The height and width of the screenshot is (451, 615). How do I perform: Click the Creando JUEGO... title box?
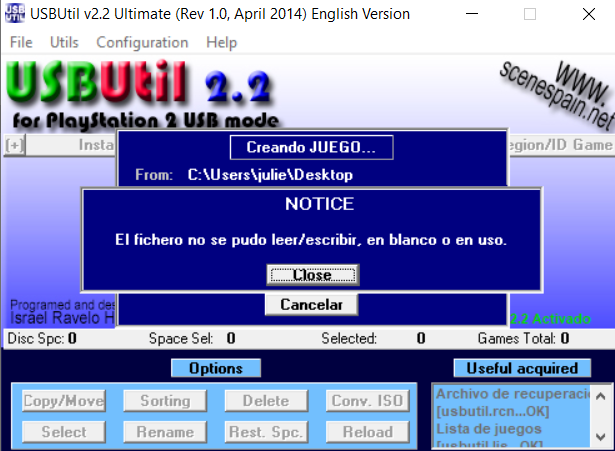(311, 147)
